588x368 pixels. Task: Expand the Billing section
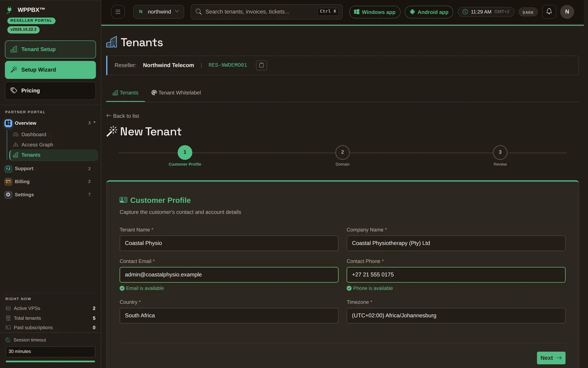[x=51, y=182]
